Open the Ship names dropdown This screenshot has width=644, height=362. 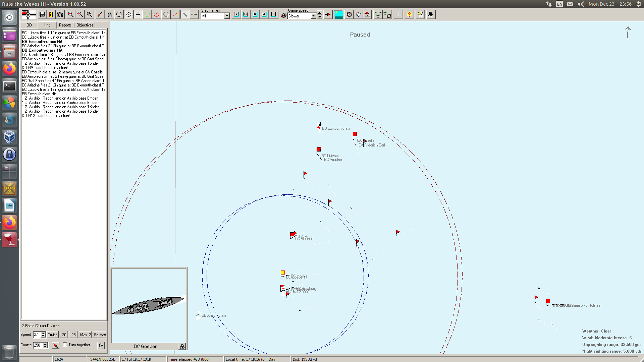[227, 16]
